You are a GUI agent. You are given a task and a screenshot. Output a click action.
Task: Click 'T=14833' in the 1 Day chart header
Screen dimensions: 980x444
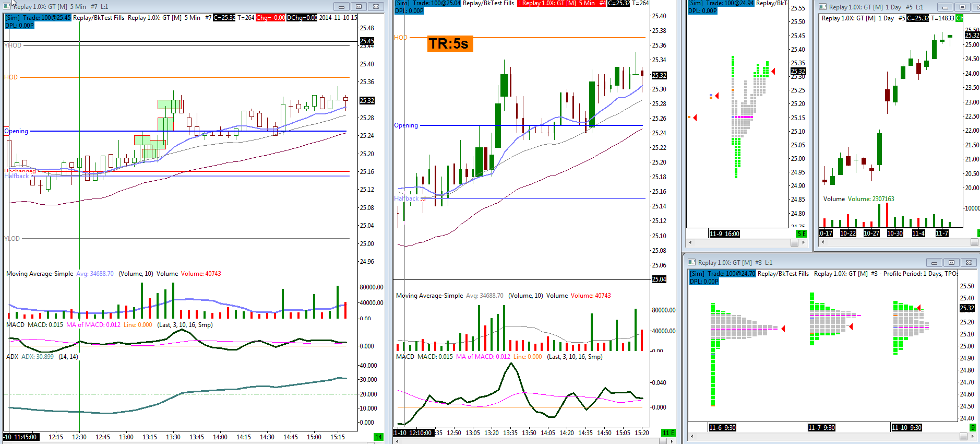coord(943,18)
